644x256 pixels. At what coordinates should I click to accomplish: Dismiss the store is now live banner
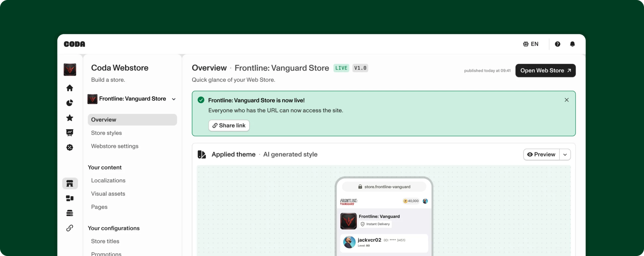(x=567, y=100)
